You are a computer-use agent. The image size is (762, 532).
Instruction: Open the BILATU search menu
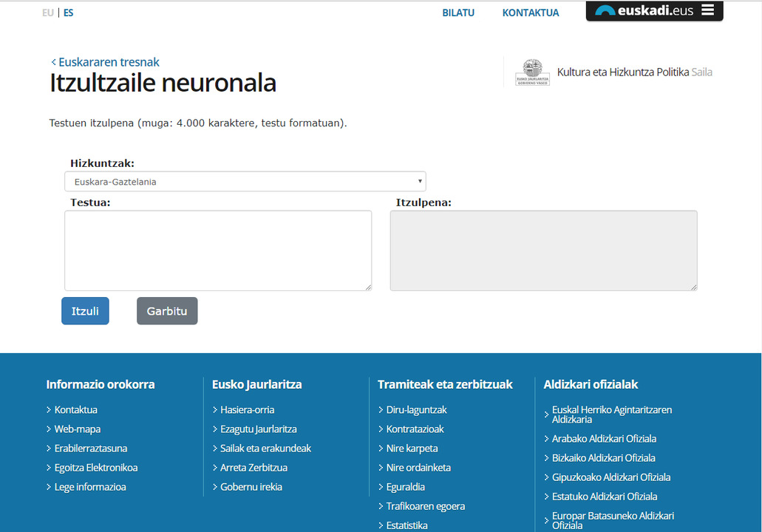pyautogui.click(x=458, y=13)
